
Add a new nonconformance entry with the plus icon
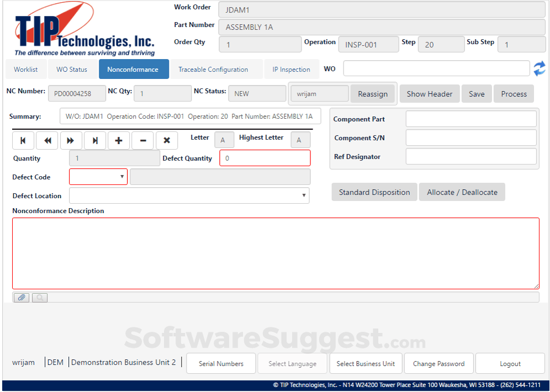click(x=118, y=140)
